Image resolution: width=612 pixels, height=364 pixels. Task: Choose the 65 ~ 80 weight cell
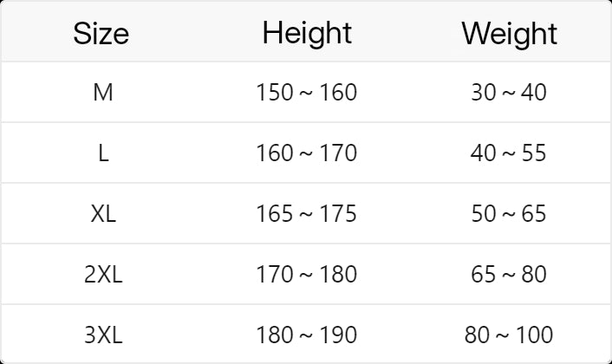pos(509,275)
